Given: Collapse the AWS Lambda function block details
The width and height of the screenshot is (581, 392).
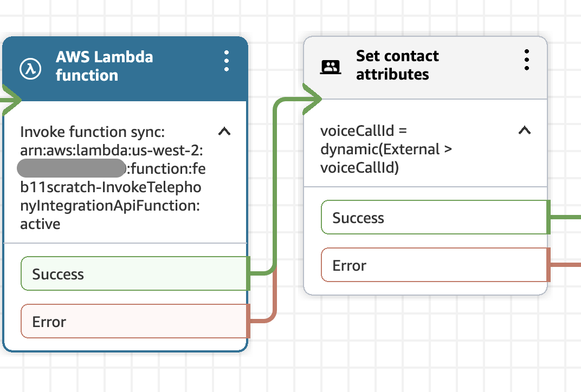Looking at the screenshot, I should (x=224, y=131).
